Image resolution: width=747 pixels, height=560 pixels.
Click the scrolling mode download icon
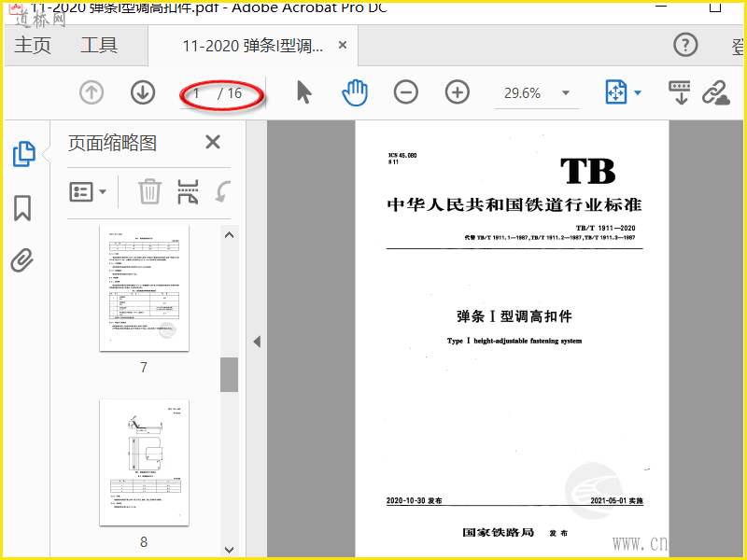(x=680, y=92)
